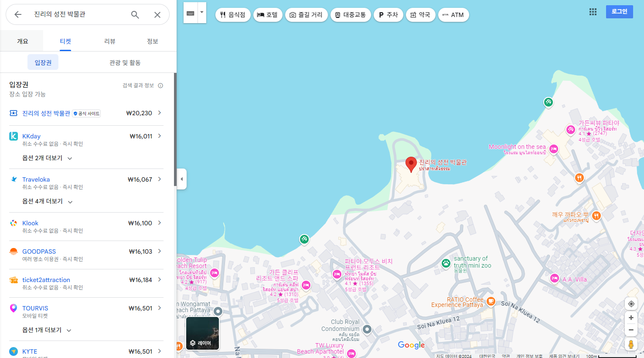
Task: Open the Google apps grid icon
Action: tap(593, 12)
